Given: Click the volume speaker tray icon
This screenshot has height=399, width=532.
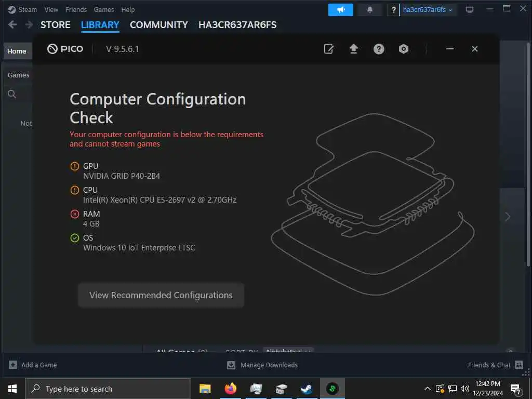Looking at the screenshot, I should (x=465, y=389).
